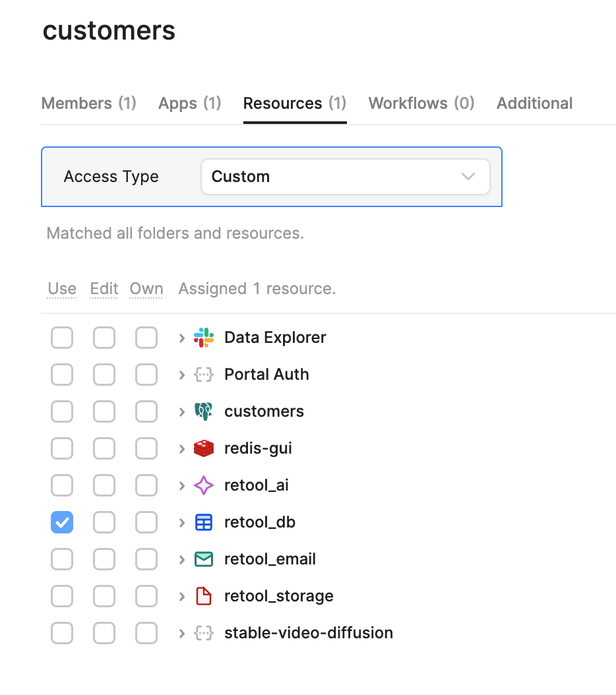Click the green envelope retool_email icon
Viewport: 616px width, 695px height.
[x=204, y=559]
